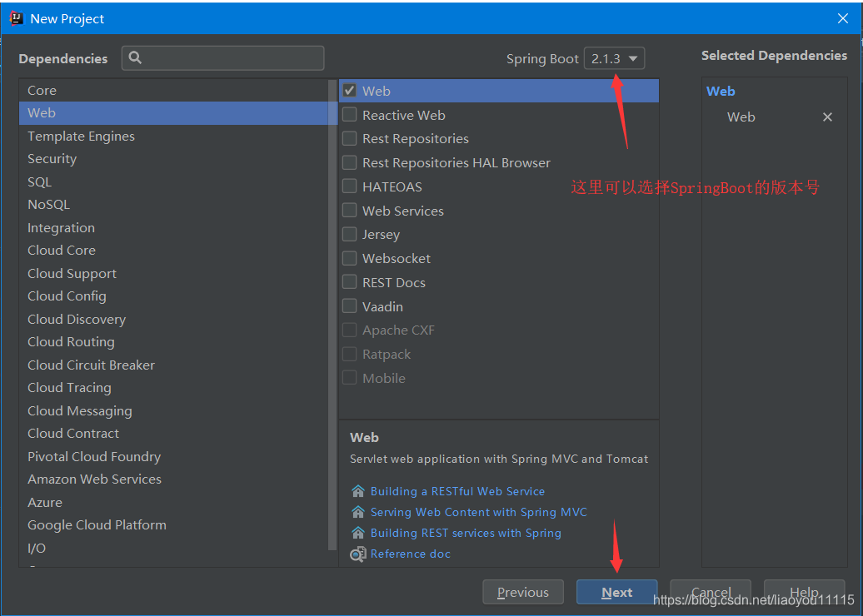The height and width of the screenshot is (616, 863).
Task: Select Cloud Circuit Breaker category
Action: coord(173,365)
